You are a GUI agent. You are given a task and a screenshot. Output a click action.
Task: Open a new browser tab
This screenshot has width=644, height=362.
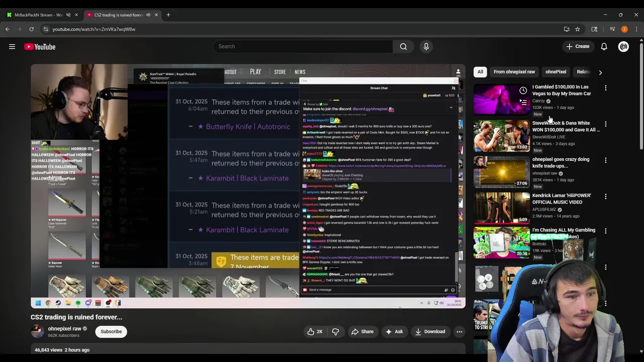click(x=168, y=15)
